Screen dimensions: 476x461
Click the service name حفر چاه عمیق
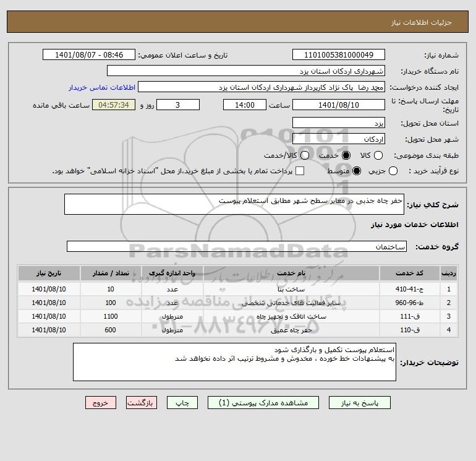[291, 330]
